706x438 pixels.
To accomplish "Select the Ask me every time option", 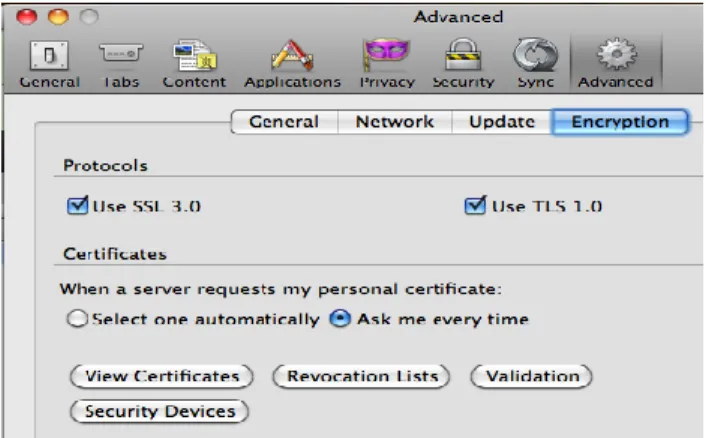I will [340, 319].
